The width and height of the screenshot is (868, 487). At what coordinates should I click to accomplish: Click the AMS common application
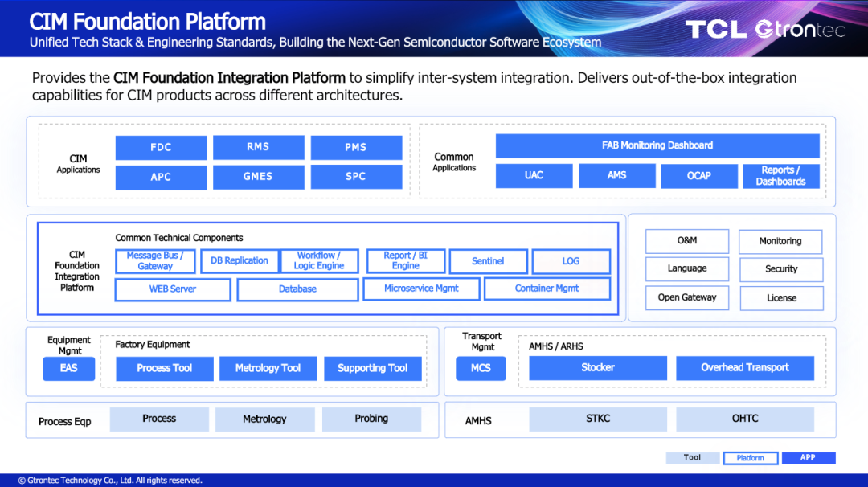coord(616,175)
